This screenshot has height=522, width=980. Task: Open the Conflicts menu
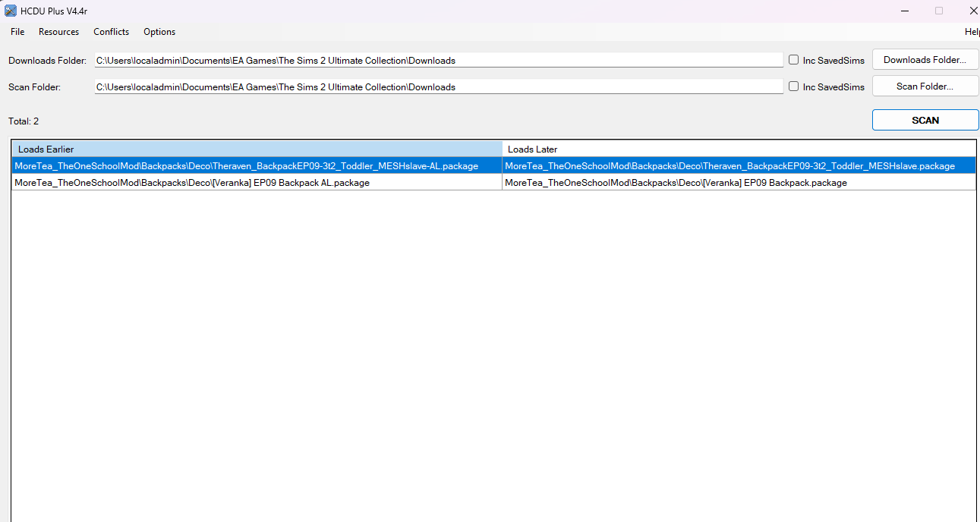[111, 32]
